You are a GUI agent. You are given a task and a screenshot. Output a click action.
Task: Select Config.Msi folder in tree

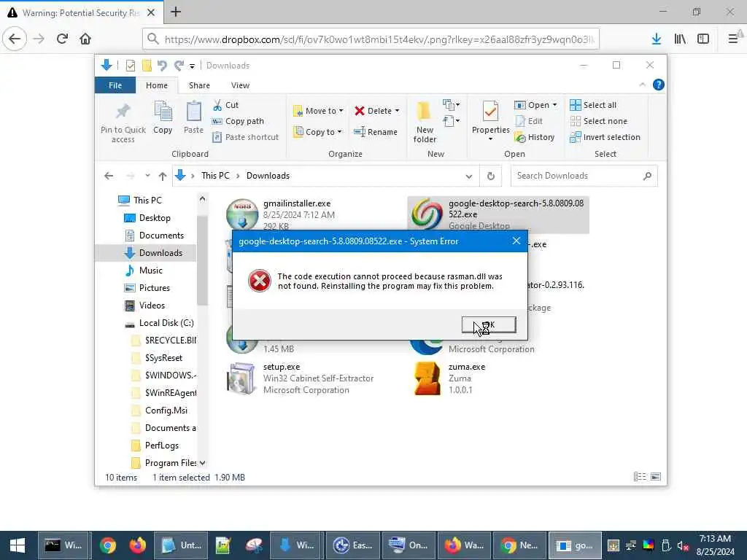click(x=166, y=410)
